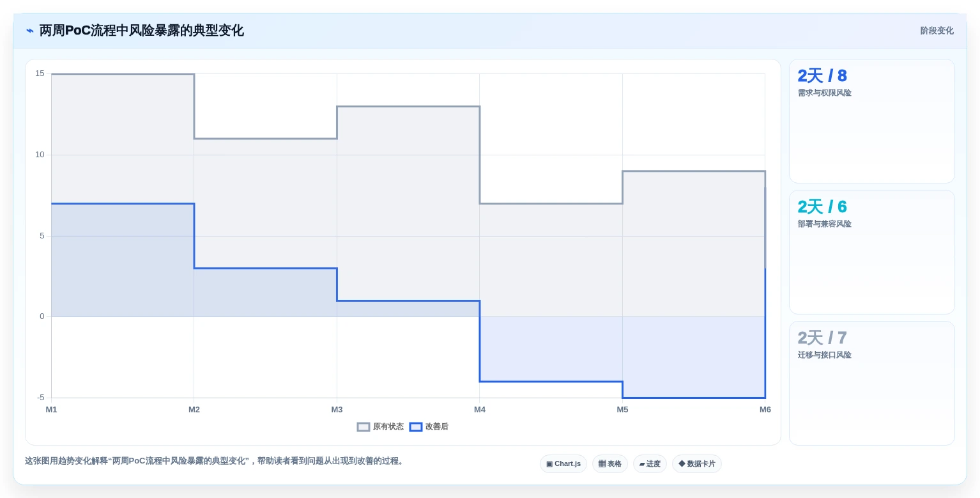Open the 需求与权限风险 card
This screenshot has width=980, height=498.
click(871, 121)
